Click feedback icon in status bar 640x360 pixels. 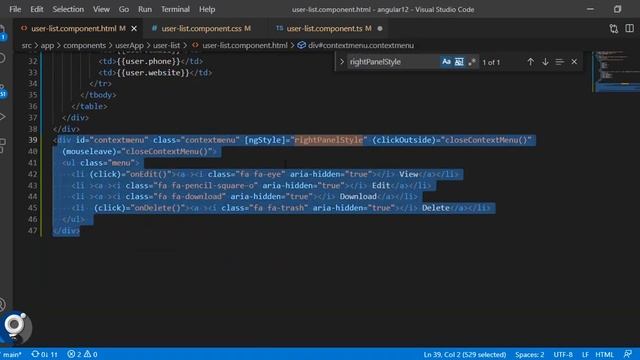click(628, 354)
